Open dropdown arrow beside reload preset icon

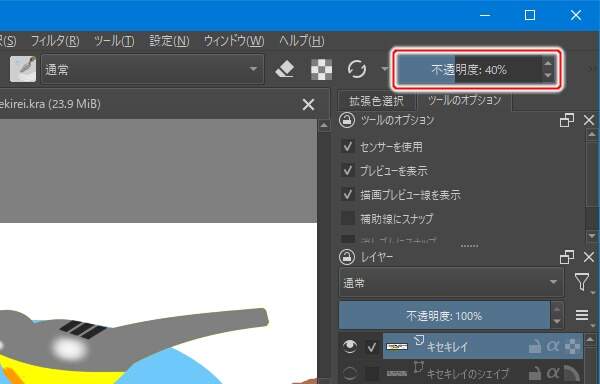385,69
